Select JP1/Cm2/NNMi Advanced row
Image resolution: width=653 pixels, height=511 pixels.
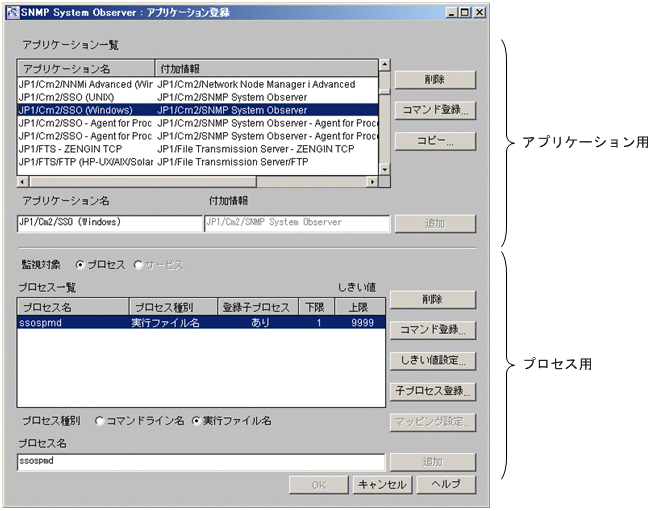198,85
